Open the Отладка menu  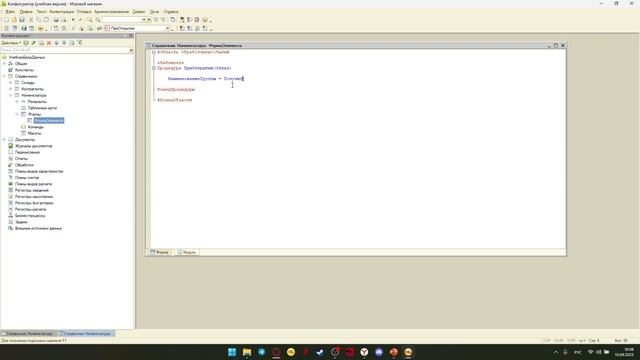(x=84, y=12)
